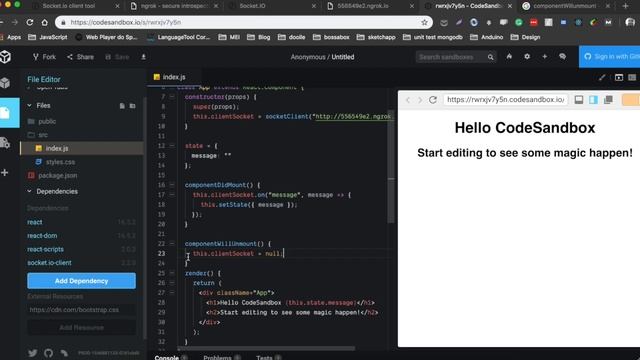
Task: Open the Share menu
Action: click(x=80, y=57)
